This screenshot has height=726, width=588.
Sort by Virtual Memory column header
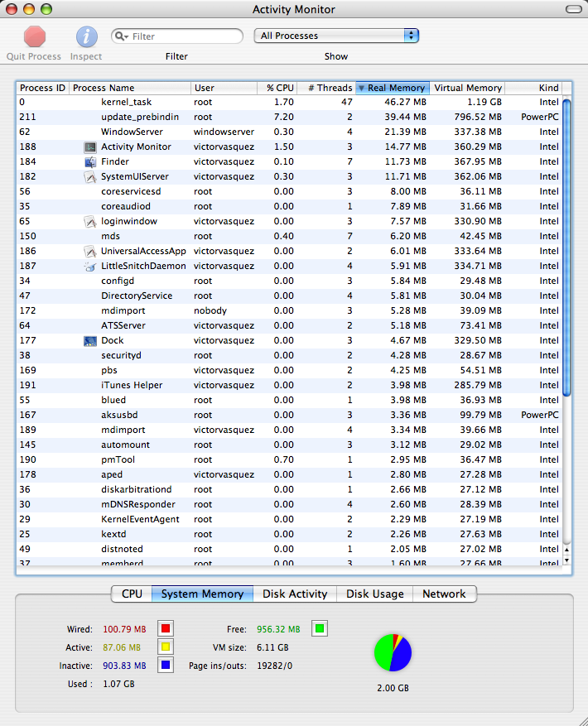pos(467,88)
